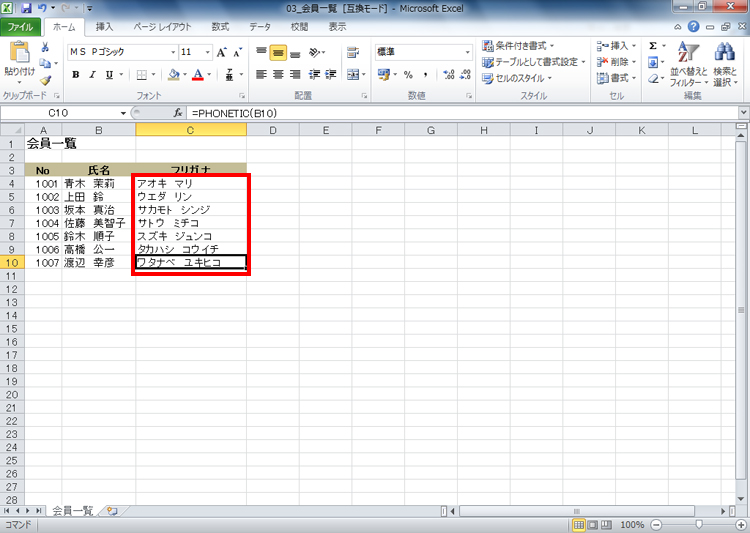Align text left
750x533 pixels.
tap(261, 75)
